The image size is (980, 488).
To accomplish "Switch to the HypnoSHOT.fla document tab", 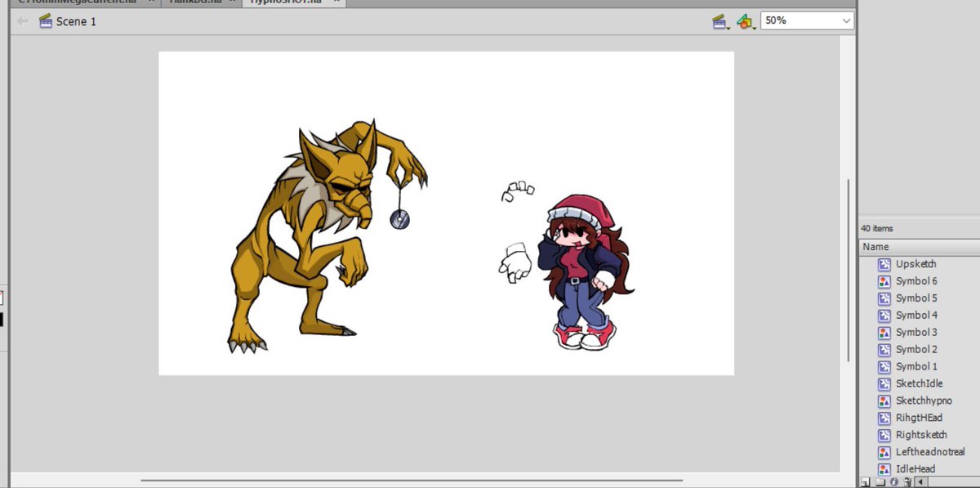I will coord(292,2).
